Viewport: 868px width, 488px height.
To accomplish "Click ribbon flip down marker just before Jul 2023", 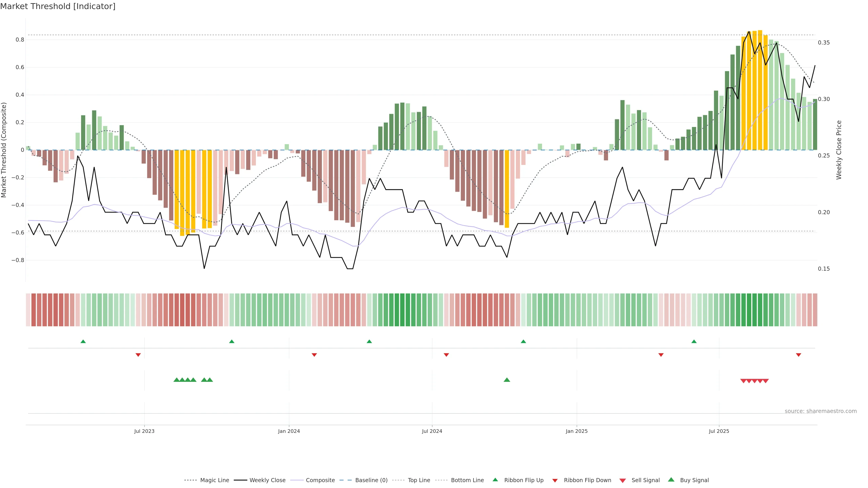I will point(138,355).
